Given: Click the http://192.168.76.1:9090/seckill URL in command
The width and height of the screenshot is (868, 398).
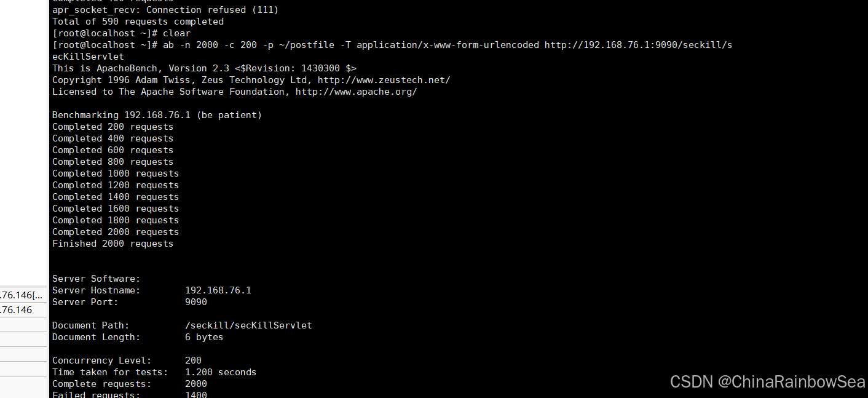Looking at the screenshot, I should point(638,45).
